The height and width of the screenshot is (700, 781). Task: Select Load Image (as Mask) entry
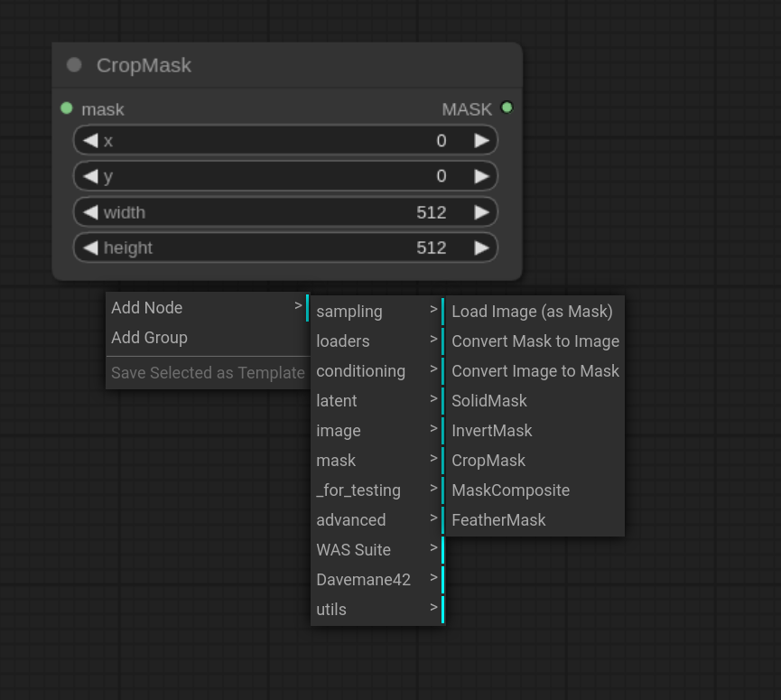pyautogui.click(x=532, y=311)
